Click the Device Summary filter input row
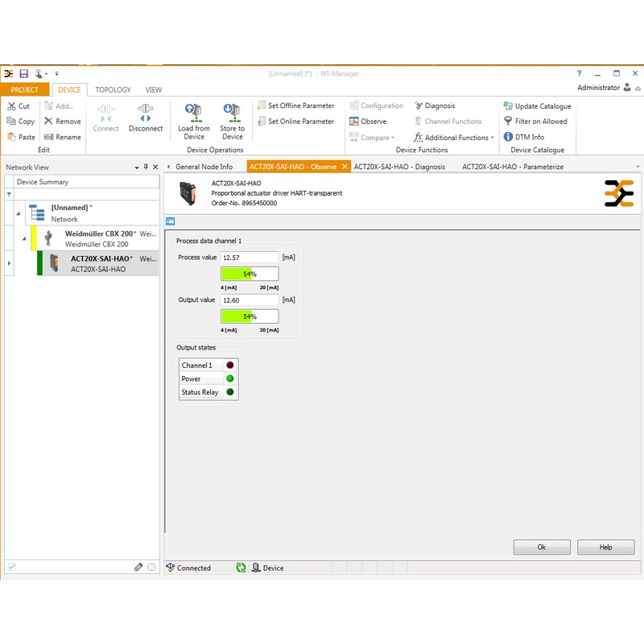 point(87,194)
